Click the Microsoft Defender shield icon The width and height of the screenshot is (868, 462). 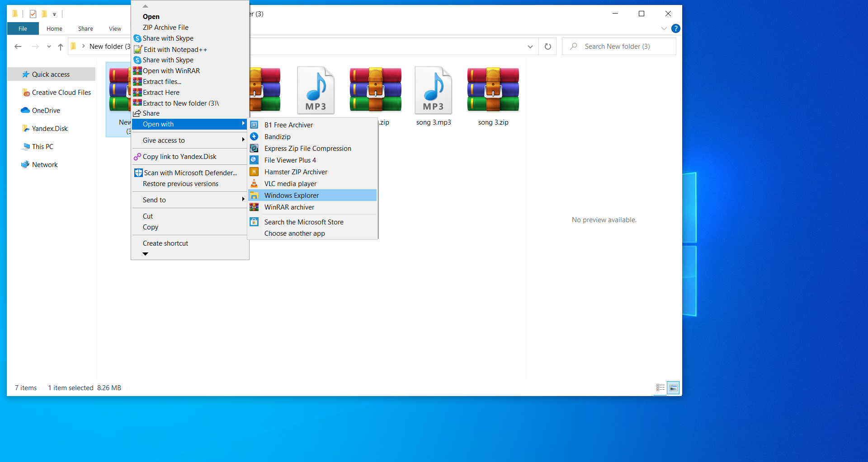click(x=138, y=173)
